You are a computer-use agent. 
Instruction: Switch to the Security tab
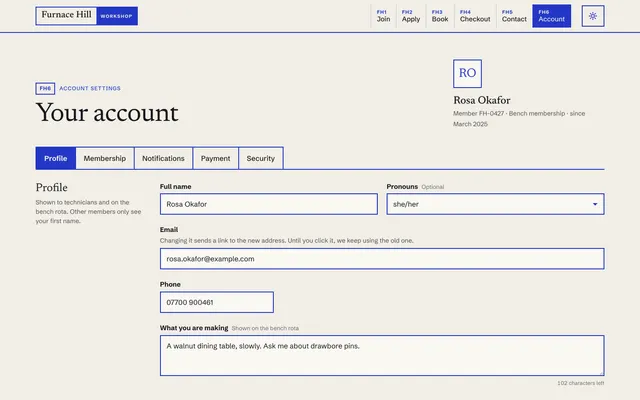coord(260,158)
